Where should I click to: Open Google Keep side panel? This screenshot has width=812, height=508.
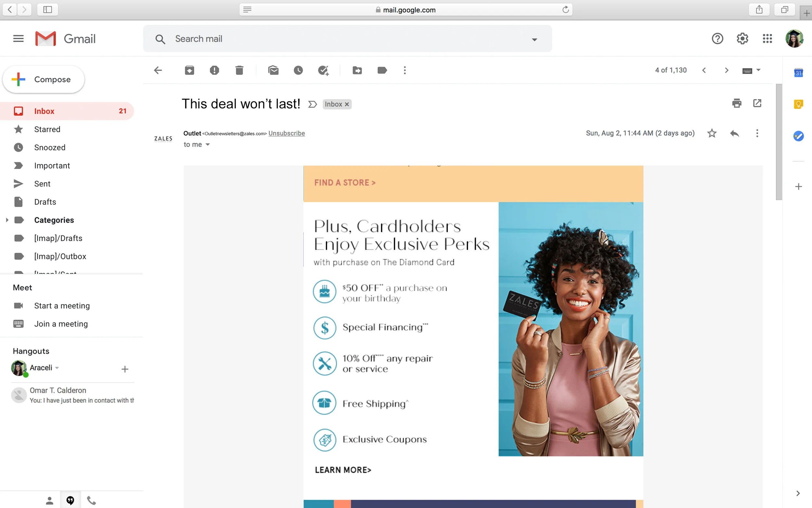click(798, 104)
